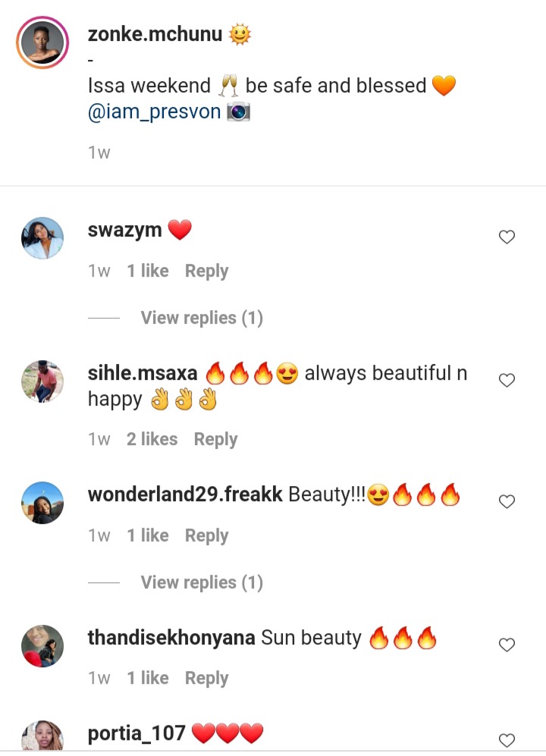Image resolution: width=546 pixels, height=756 pixels.
Task: Like swazym's comment with the heart icon
Action: [507, 237]
